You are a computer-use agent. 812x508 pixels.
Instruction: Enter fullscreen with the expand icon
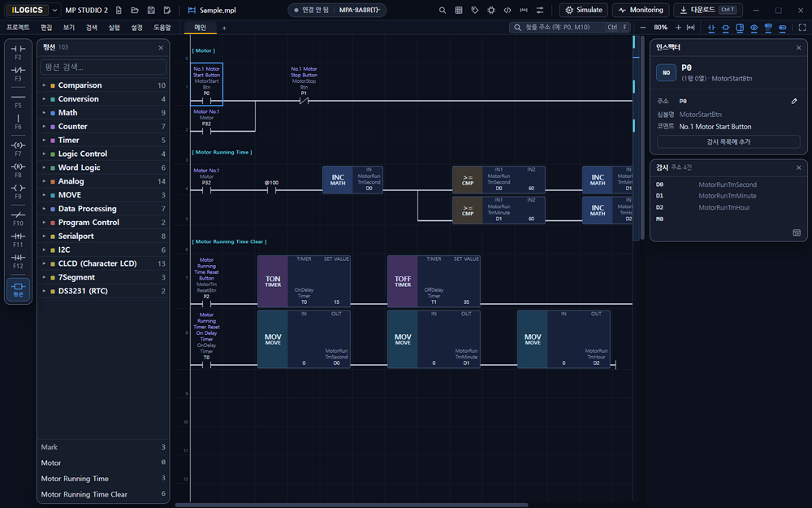[802, 28]
